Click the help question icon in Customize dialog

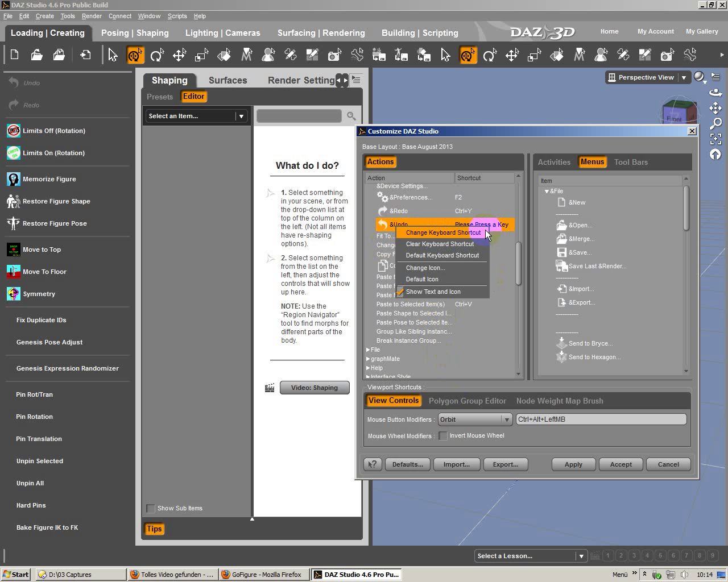(373, 464)
